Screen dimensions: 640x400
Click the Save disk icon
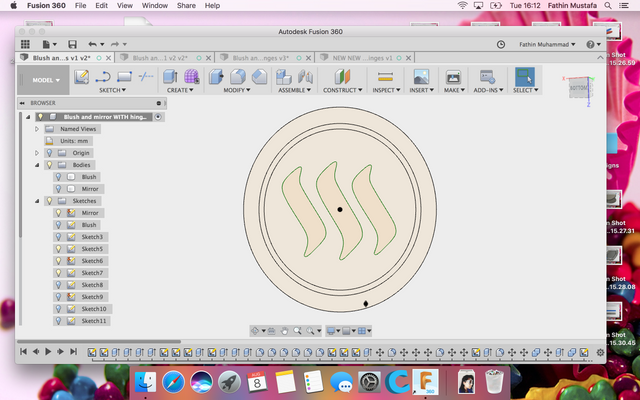(x=72, y=44)
